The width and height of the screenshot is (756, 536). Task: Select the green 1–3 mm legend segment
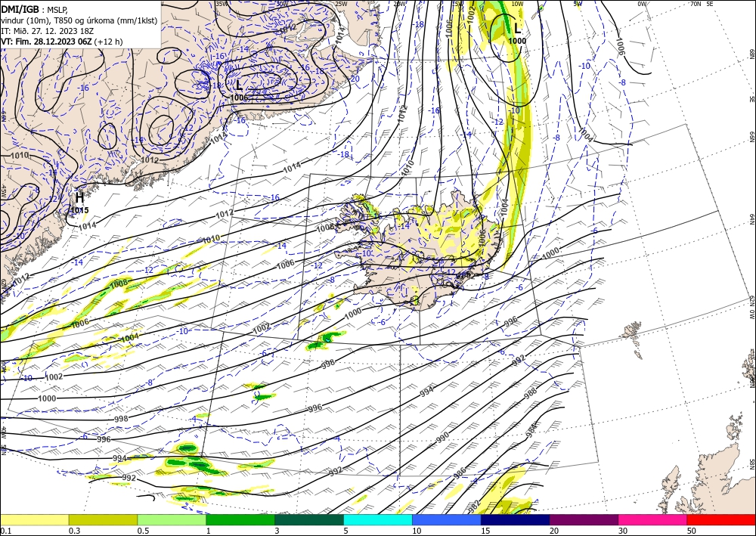[240, 519]
